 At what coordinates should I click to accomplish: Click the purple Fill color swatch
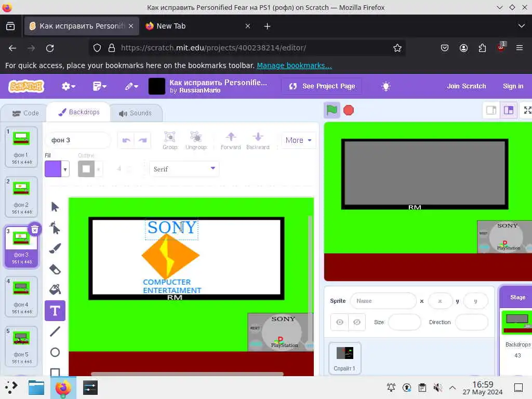click(x=53, y=169)
